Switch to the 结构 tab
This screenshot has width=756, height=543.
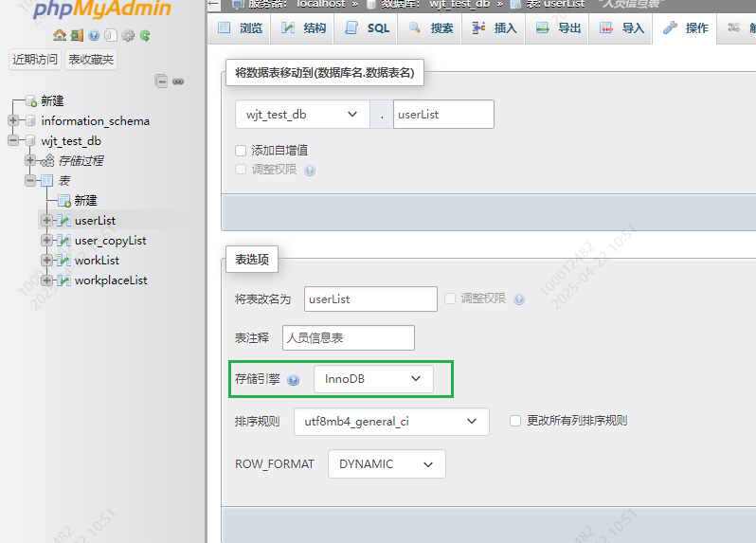coord(302,28)
